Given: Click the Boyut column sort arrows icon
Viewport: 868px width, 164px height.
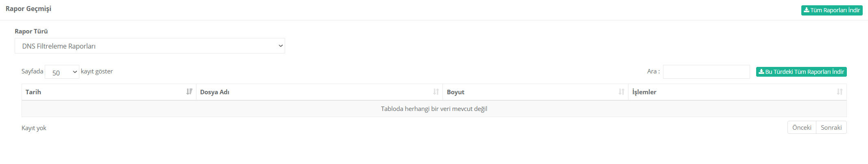Looking at the screenshot, I should coord(621,92).
